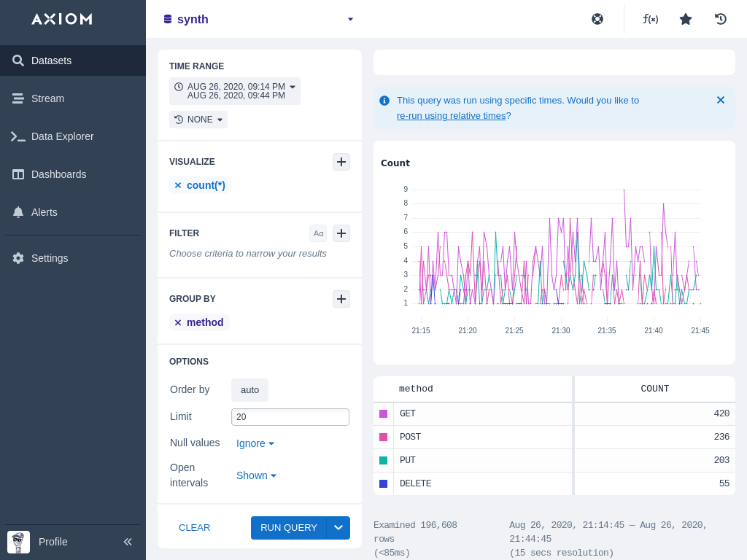Go to Stream in sidebar

(x=47, y=98)
